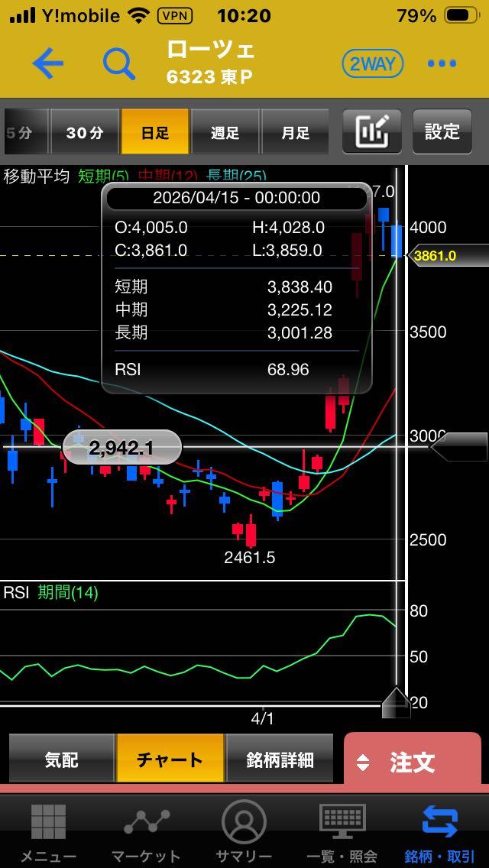The height and width of the screenshot is (868, 489).
Task: Switch chart to 月足 interval
Action: tap(295, 132)
